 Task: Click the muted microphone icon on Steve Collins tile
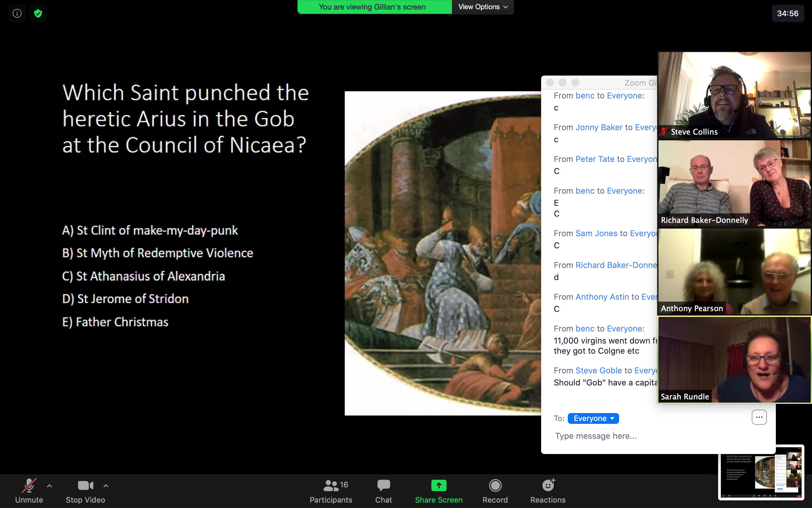click(663, 132)
